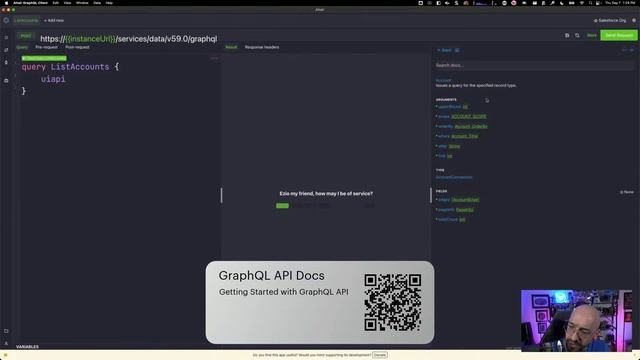The width and height of the screenshot is (640, 360).
Task: Click the second left sidebar icon
Action: click(x=6, y=50)
